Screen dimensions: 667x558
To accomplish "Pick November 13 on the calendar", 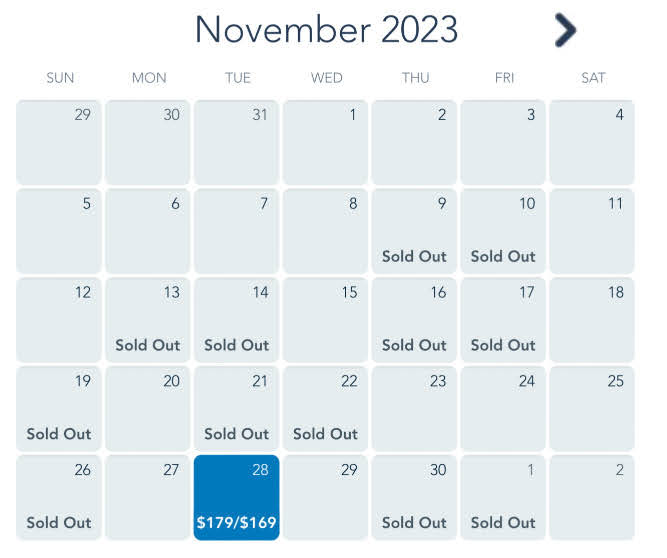I will pos(148,320).
